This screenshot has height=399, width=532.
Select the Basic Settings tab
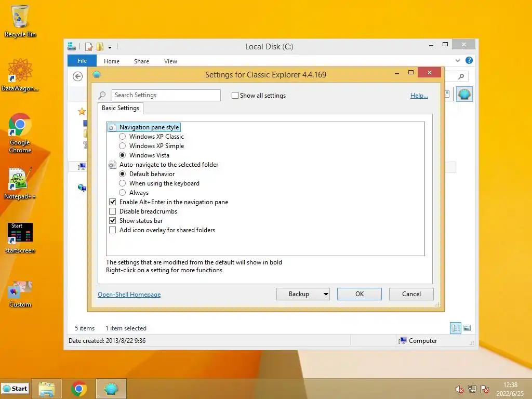121,108
